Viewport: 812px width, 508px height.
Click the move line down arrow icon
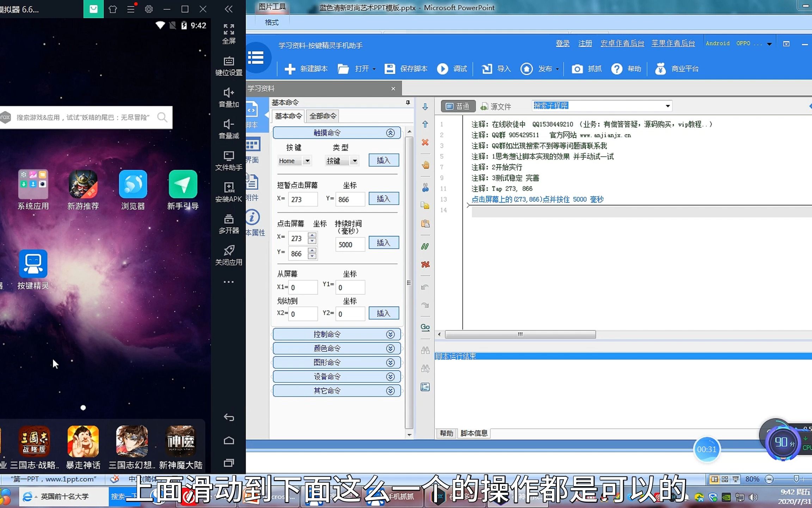tap(425, 107)
